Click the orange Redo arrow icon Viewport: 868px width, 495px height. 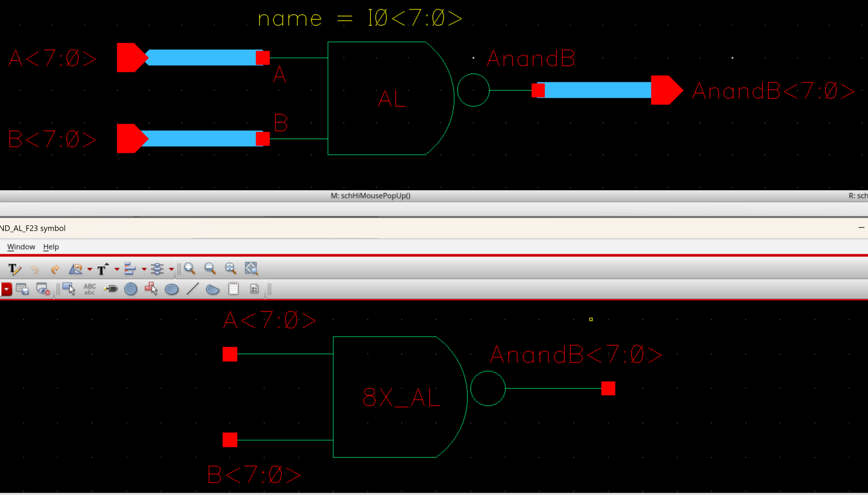55,269
